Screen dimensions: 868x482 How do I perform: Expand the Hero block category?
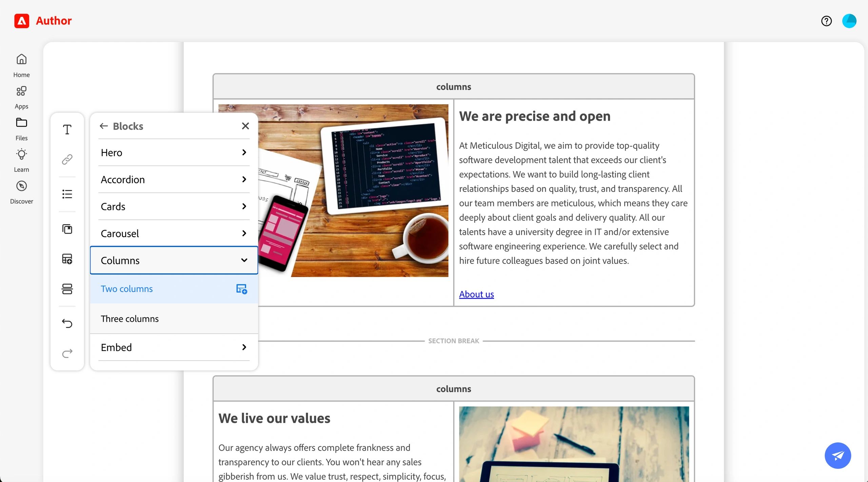pos(244,152)
